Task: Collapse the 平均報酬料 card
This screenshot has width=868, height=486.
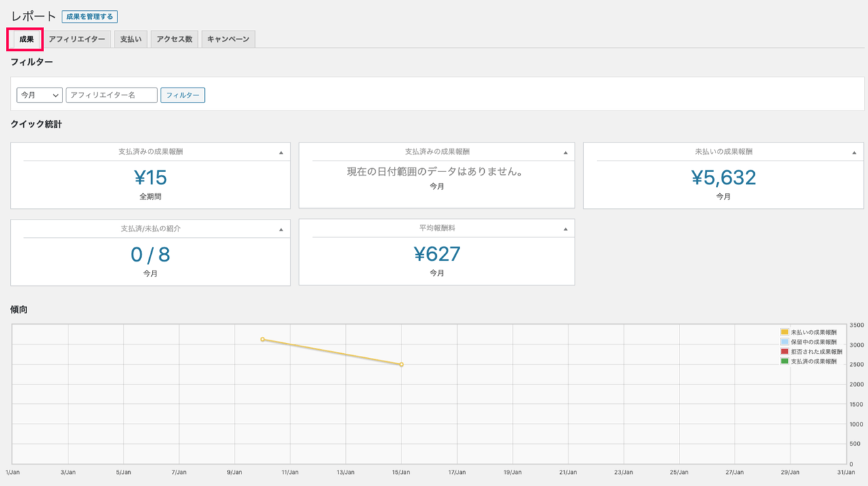Action: coord(566,229)
